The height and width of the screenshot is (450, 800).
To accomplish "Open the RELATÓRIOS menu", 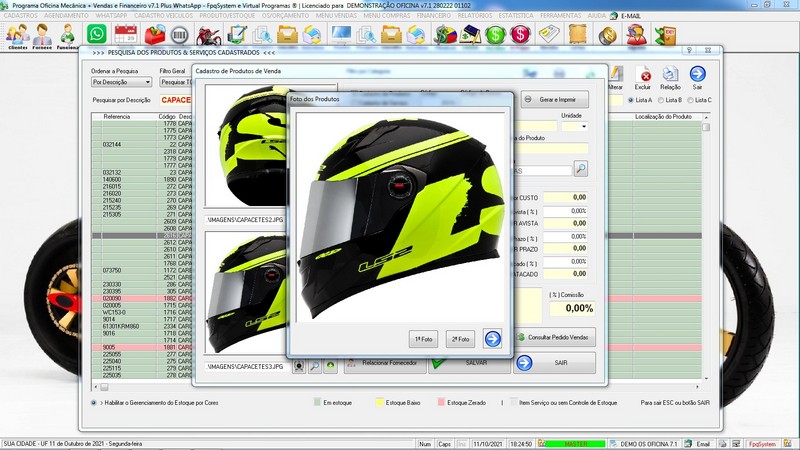I will click(474, 16).
